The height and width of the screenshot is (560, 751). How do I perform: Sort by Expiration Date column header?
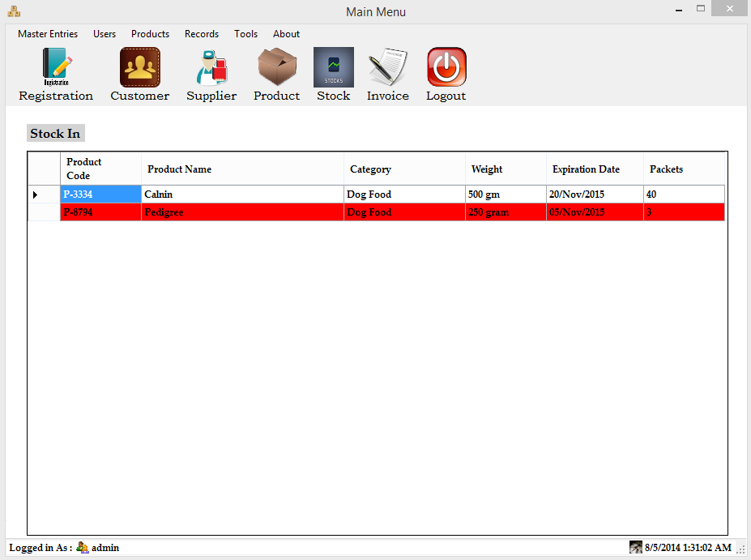[595, 169]
